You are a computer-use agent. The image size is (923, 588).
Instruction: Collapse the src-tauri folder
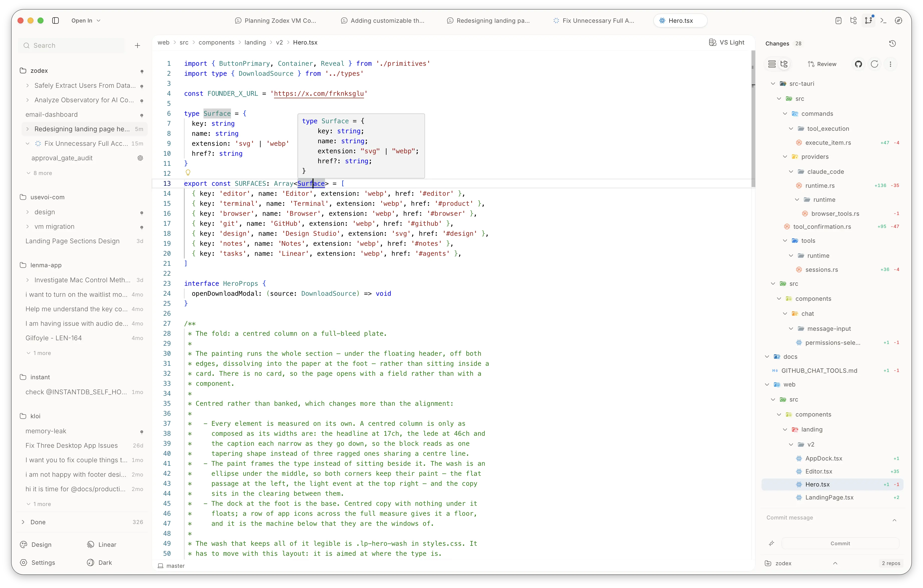(773, 83)
